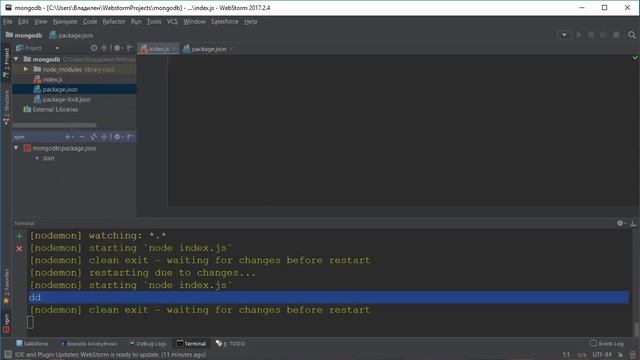The width and height of the screenshot is (640, 360).
Task: Open the run configuration dropdown
Action: [564, 35]
